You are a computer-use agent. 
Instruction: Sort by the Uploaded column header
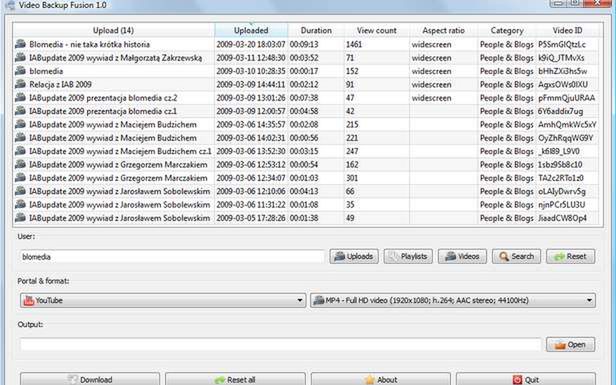(x=251, y=30)
